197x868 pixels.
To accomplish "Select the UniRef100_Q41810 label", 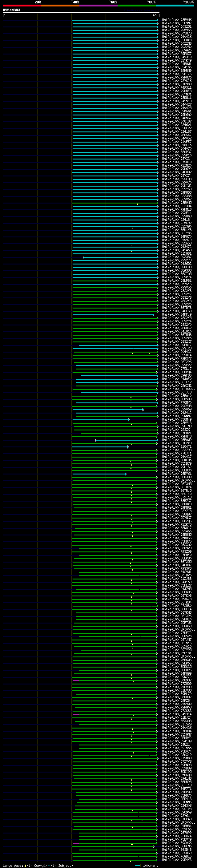I will click(x=176, y=331).
